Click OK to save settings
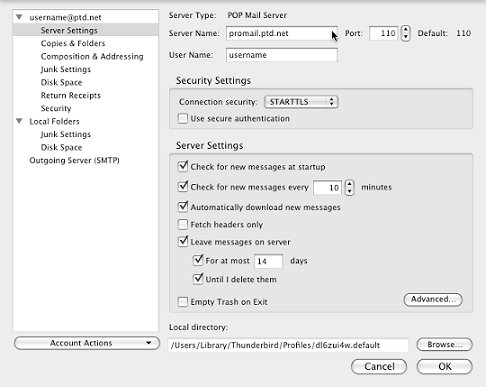This screenshot has height=387, width=486. (444, 367)
